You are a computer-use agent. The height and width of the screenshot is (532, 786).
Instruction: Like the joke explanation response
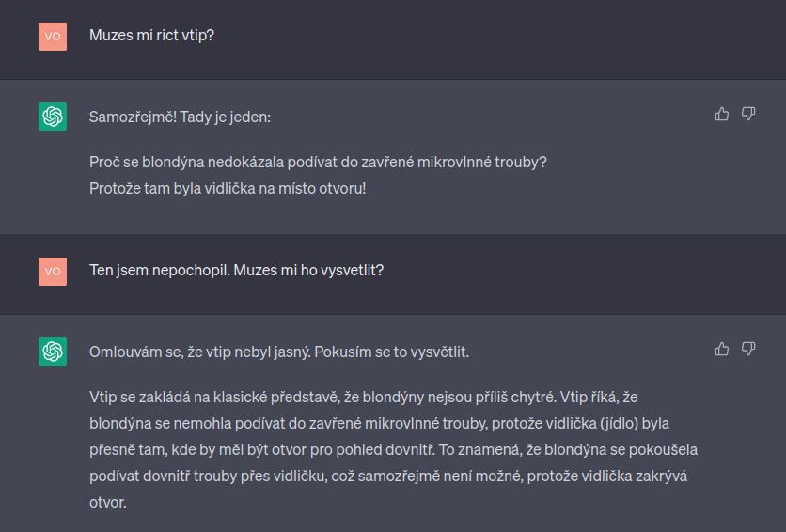coord(722,349)
